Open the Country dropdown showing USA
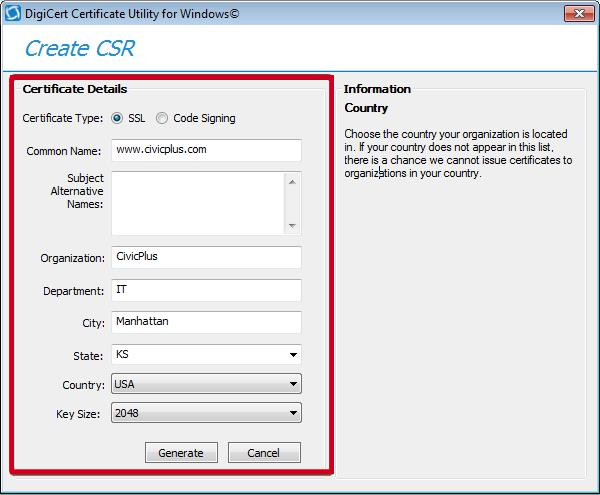Viewport: 600px width, 495px height. 206,384
